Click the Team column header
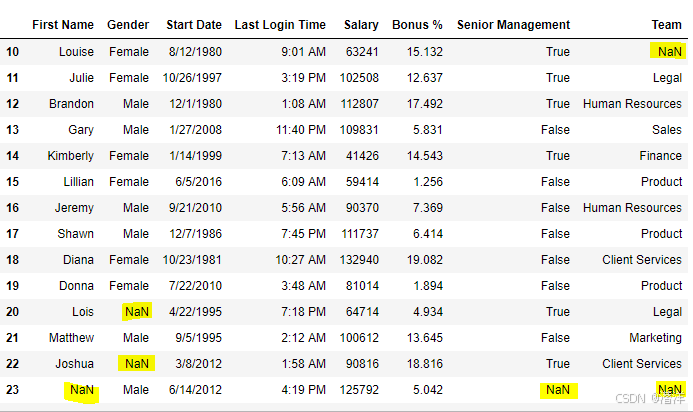693x412 pixels. [666, 25]
